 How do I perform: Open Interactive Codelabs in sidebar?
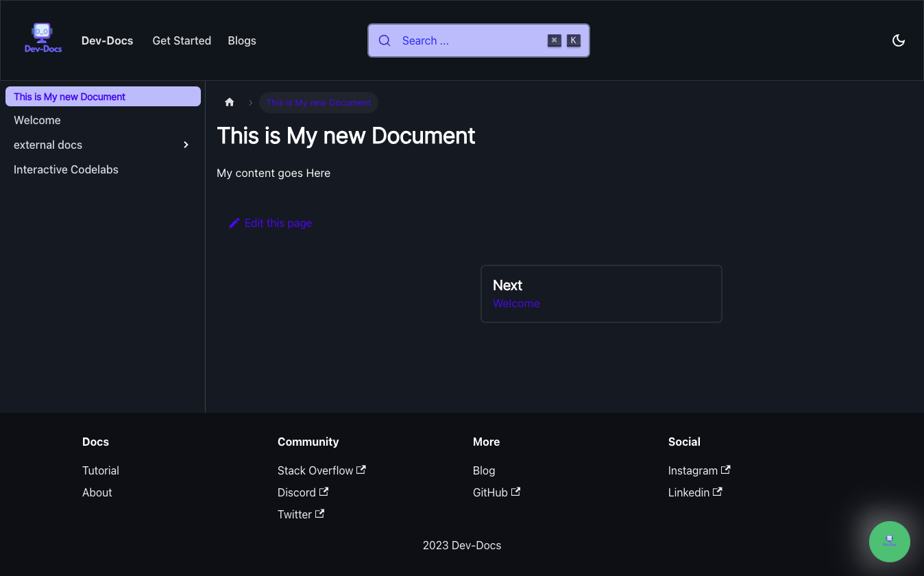click(66, 169)
